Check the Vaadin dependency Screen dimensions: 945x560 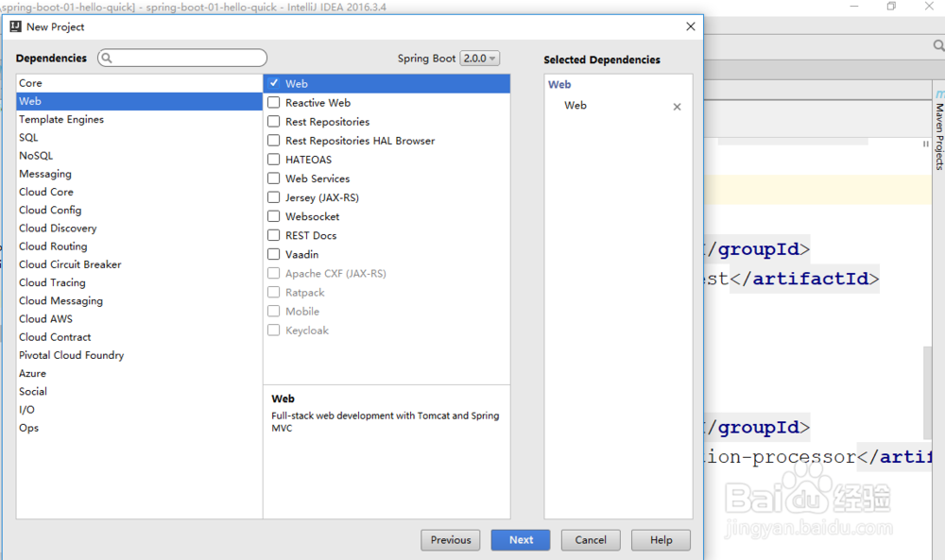tap(271, 254)
